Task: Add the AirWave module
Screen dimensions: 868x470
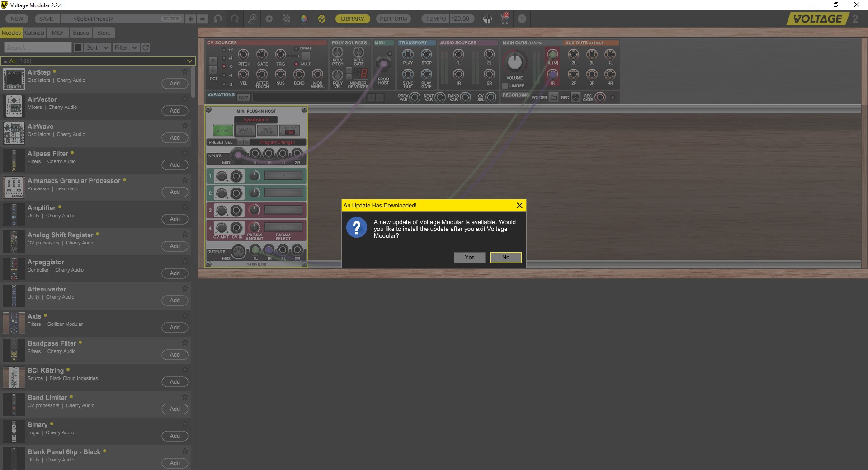Action: 175,138
